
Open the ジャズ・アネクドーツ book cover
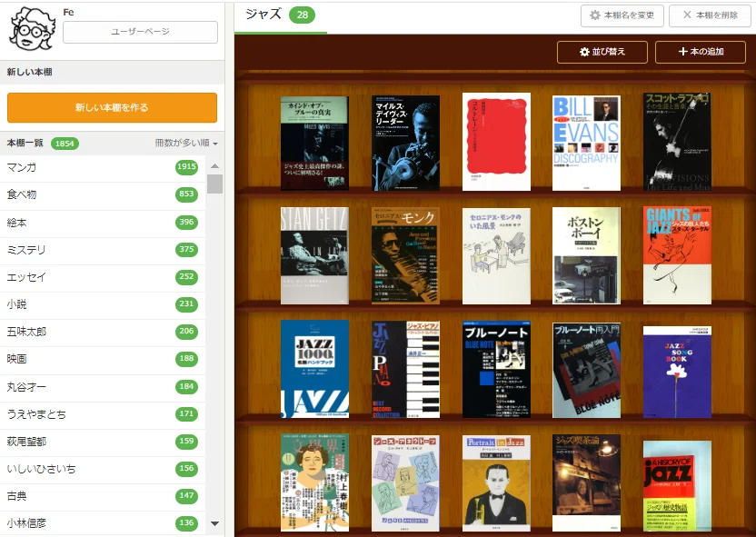click(405, 483)
